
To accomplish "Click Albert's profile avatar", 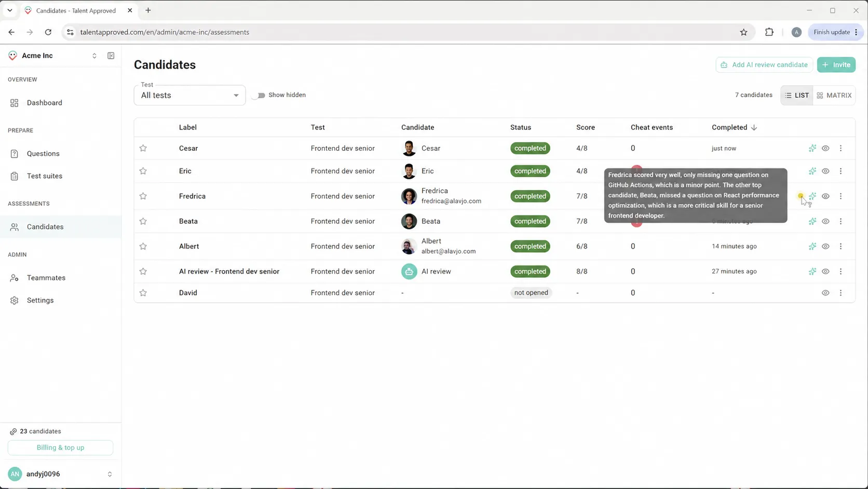I will coord(409,246).
